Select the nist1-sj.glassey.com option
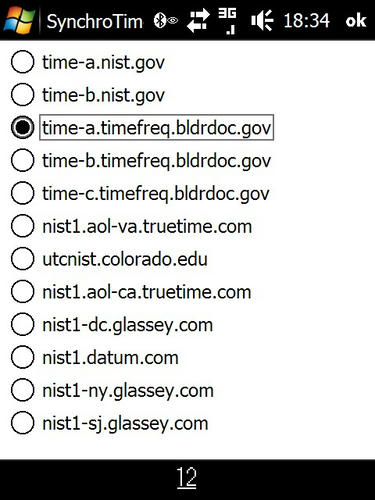 [109, 423]
